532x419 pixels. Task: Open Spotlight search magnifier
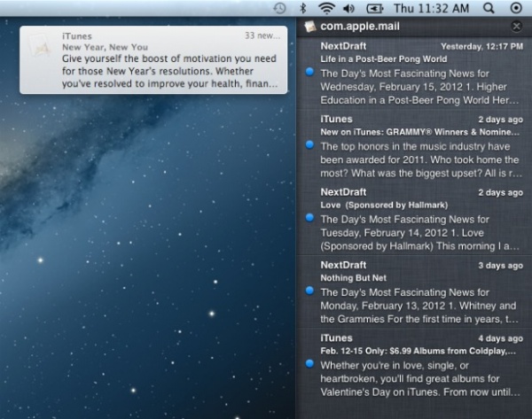489,8
